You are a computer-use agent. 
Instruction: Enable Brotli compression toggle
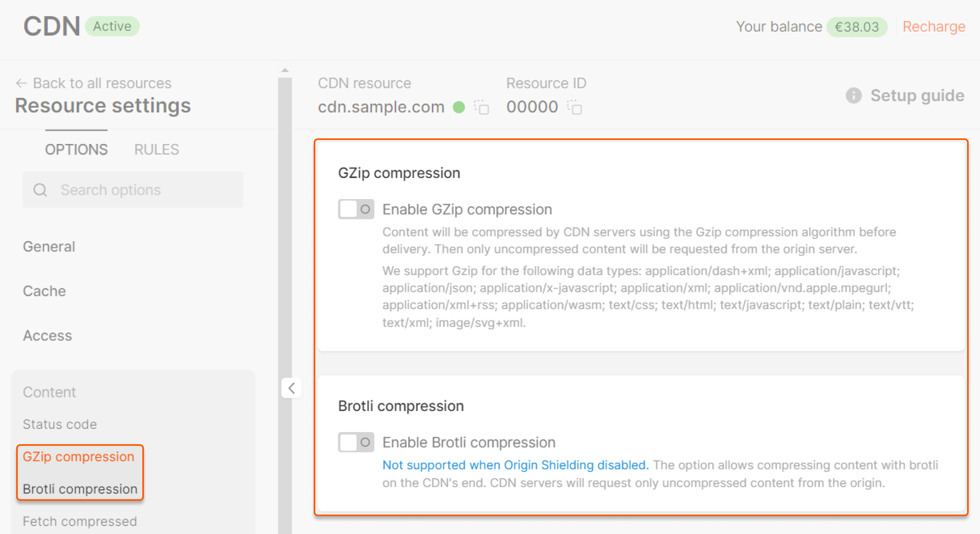(356, 442)
